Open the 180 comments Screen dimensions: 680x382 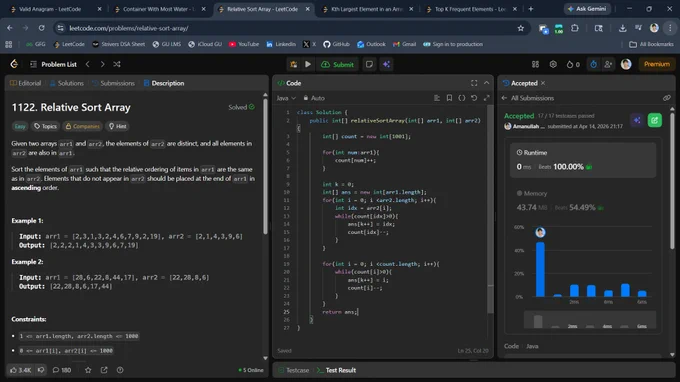click(62, 370)
